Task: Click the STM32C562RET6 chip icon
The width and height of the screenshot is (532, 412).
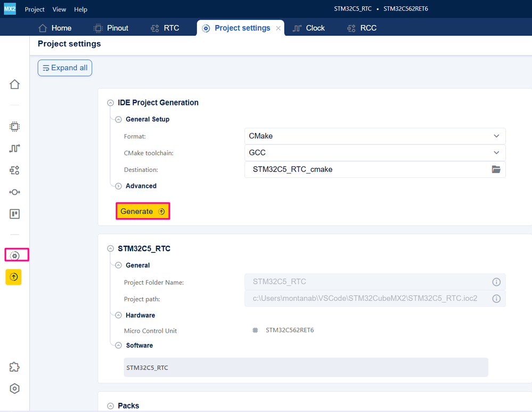Action: point(255,330)
